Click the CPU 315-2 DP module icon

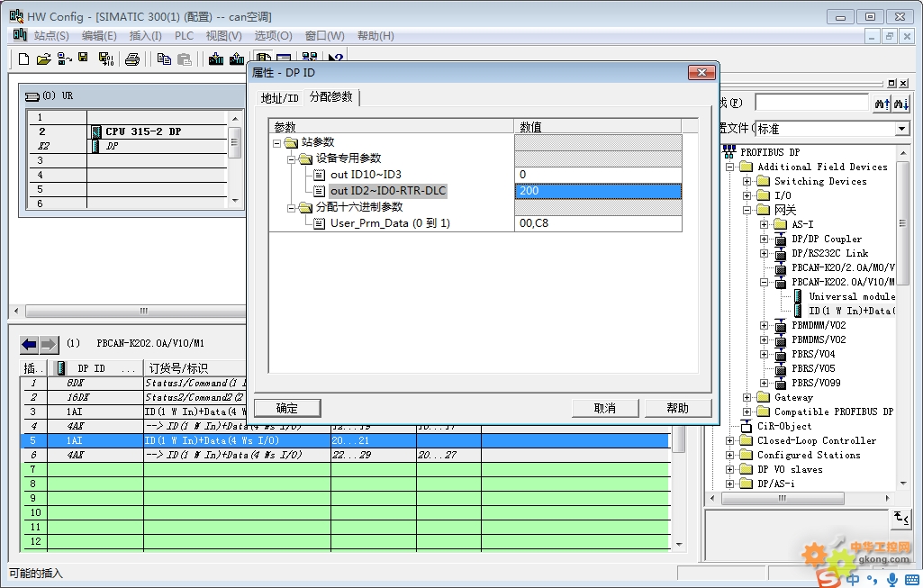point(96,131)
